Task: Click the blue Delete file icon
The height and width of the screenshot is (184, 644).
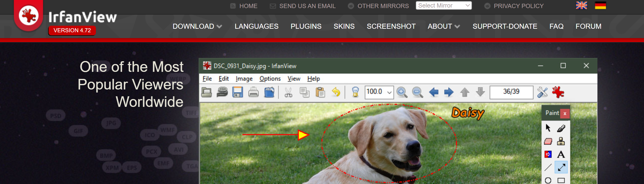Action: pyautogui.click(x=269, y=92)
